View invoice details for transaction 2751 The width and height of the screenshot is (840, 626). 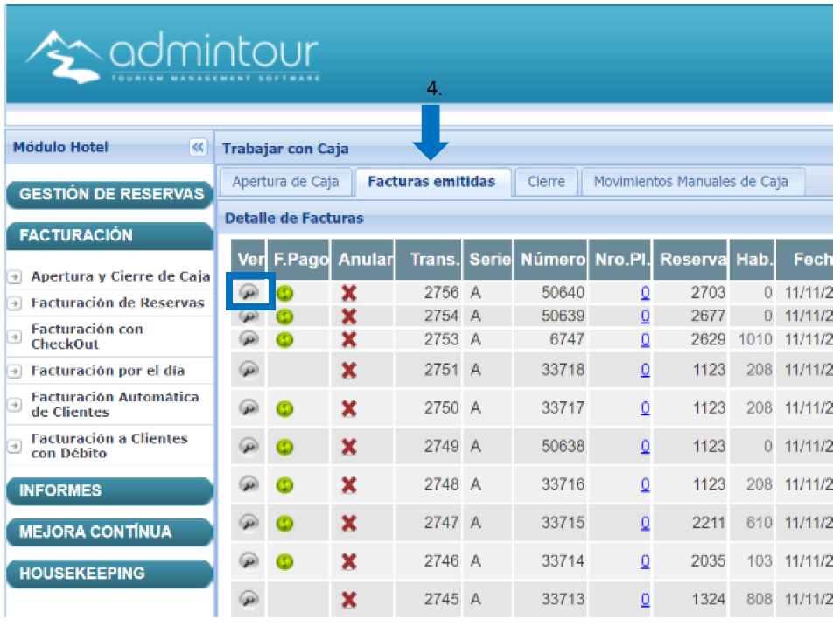tap(249, 370)
